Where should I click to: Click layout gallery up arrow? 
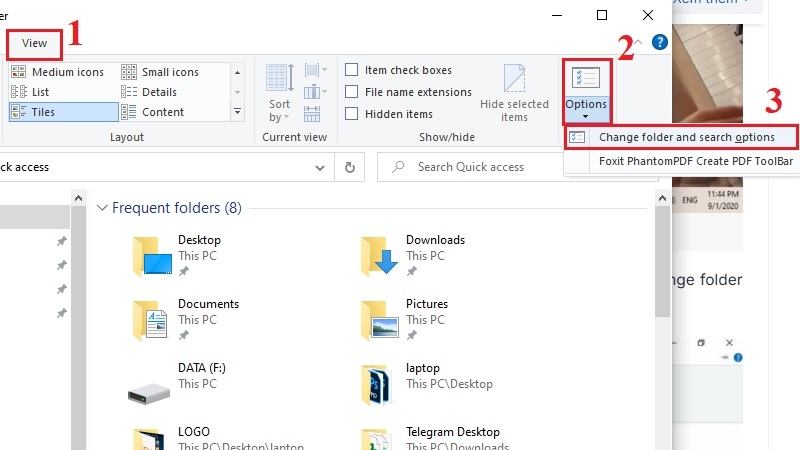click(237, 72)
